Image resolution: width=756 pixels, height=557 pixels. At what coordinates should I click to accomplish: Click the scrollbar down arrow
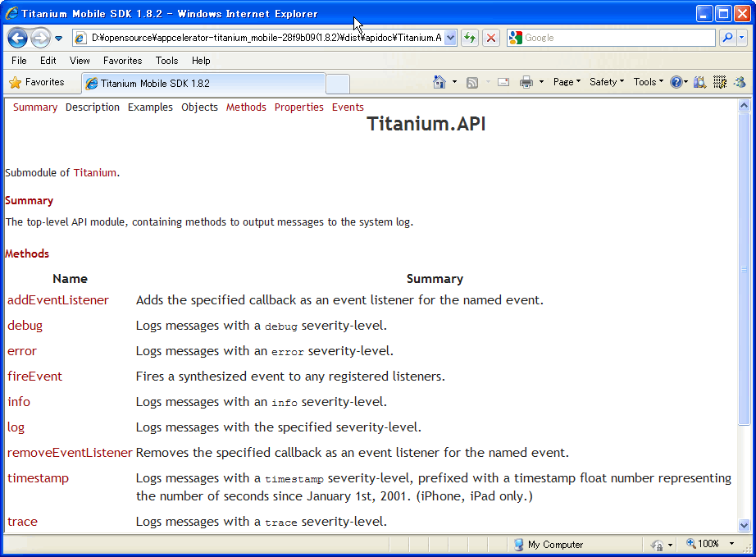[x=744, y=525]
